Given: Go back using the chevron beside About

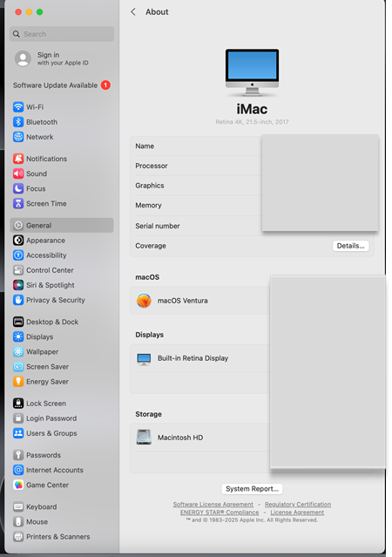Looking at the screenshot, I should pyautogui.click(x=133, y=11).
